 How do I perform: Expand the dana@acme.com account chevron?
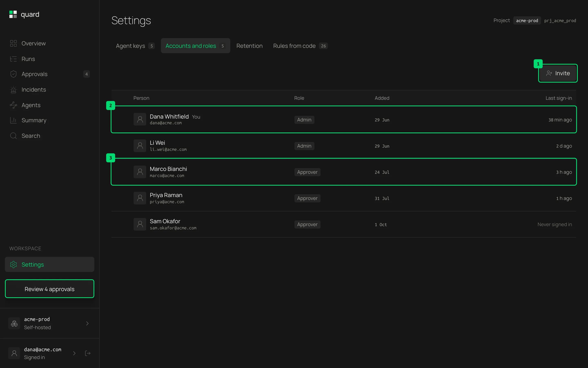tap(74, 353)
